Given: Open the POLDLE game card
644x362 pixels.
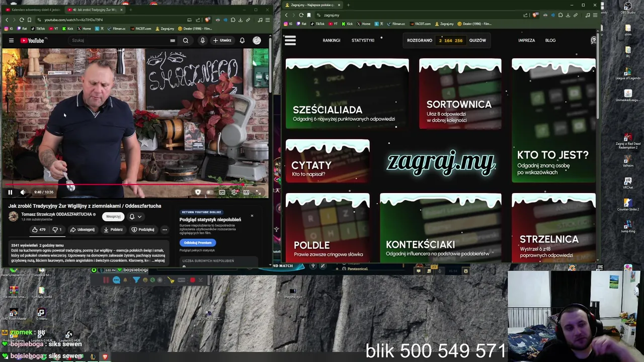Looking at the screenshot, I should click(328, 228).
